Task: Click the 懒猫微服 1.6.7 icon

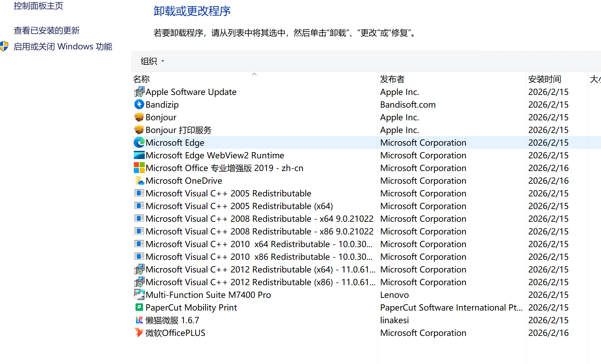Action: click(x=139, y=320)
